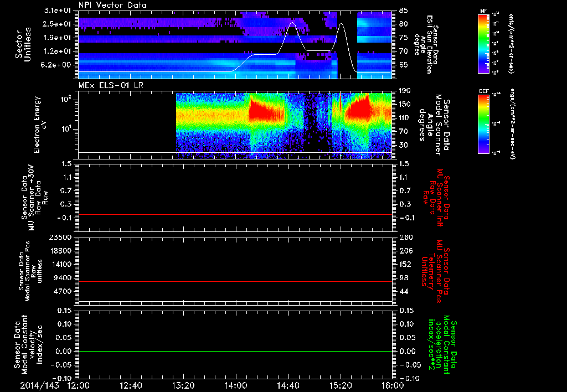The image size is (567, 392).
Task: Click the 23500 scanner position tick
Action: (x=60, y=238)
